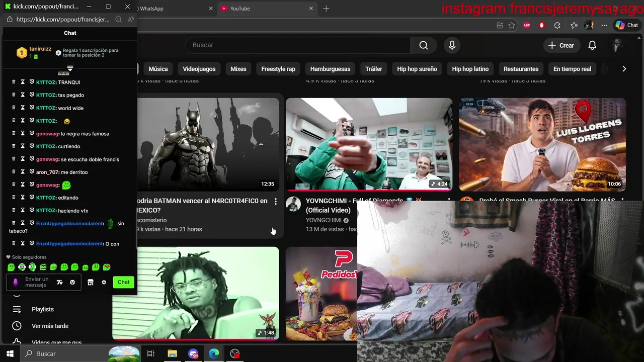Open YouTube notifications bell

592,45
